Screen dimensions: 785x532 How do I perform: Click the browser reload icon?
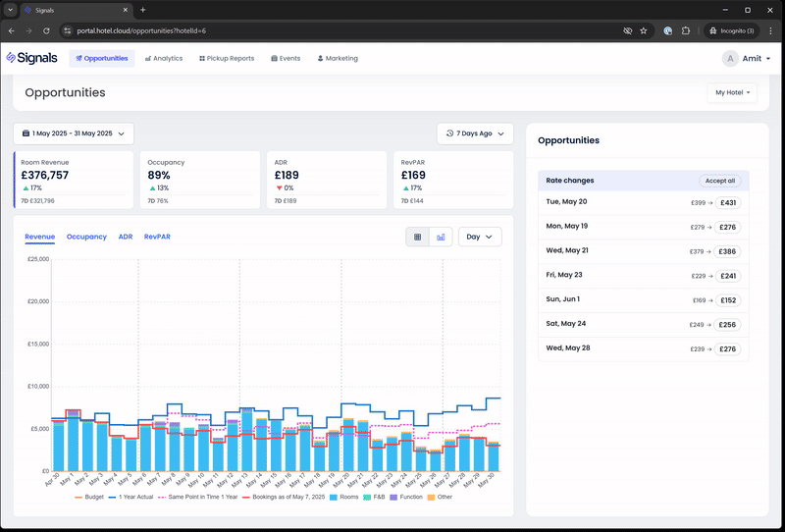click(47, 30)
